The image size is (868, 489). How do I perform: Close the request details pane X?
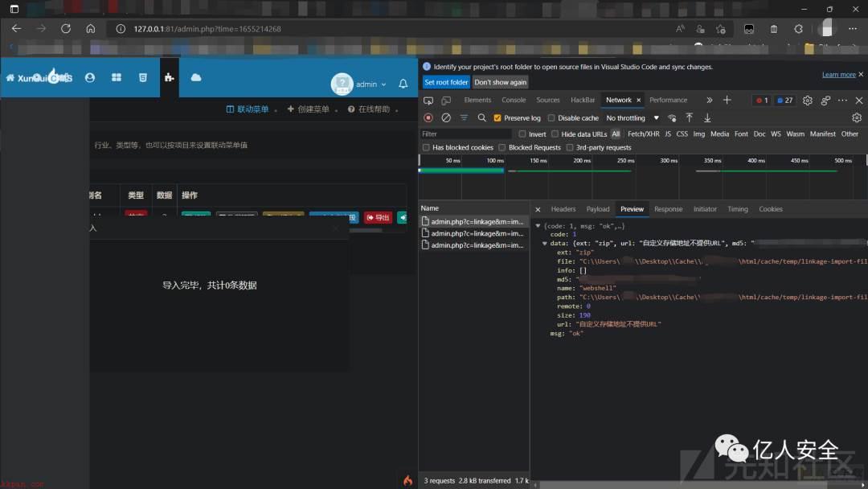coord(538,209)
